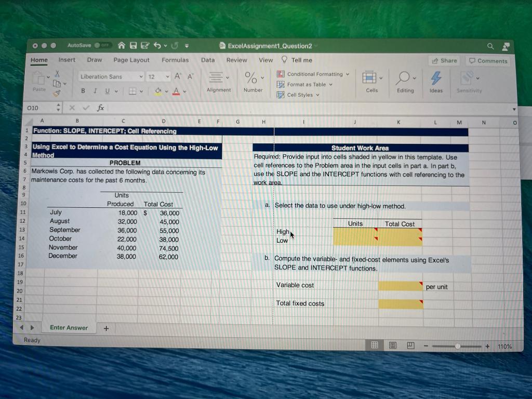The width and height of the screenshot is (532, 399).
Task: Click the Share button
Action: [444, 61]
